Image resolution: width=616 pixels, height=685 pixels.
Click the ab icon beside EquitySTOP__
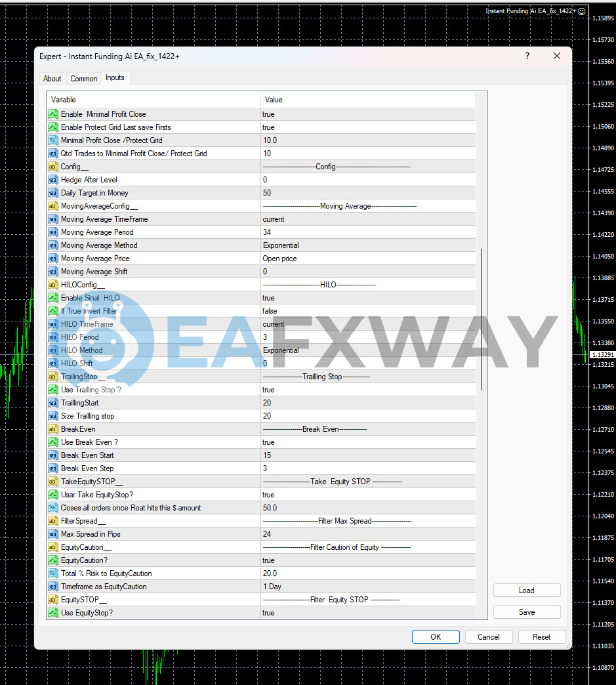pos(53,600)
